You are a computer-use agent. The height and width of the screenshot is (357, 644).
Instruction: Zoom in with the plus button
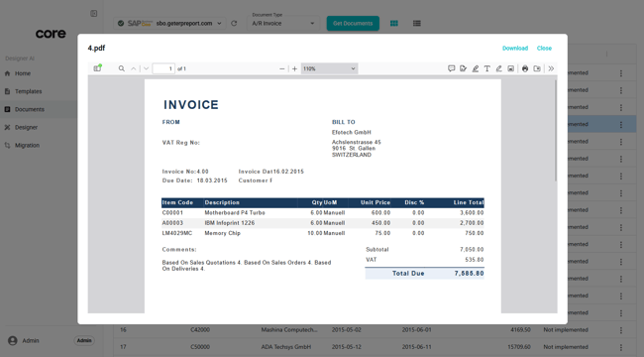pos(294,68)
